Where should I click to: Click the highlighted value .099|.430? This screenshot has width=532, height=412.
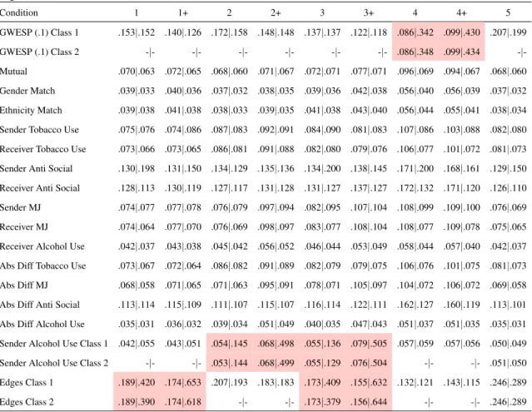461,32
